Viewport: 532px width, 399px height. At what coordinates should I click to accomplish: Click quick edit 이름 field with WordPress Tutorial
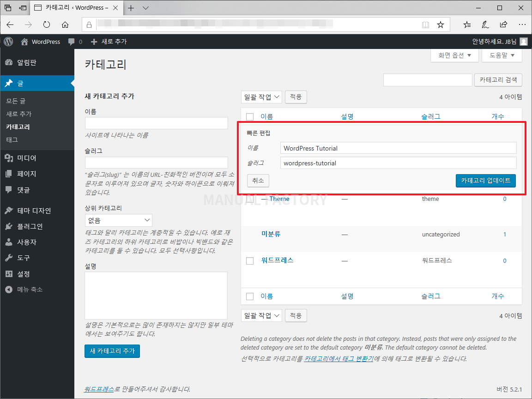point(399,148)
